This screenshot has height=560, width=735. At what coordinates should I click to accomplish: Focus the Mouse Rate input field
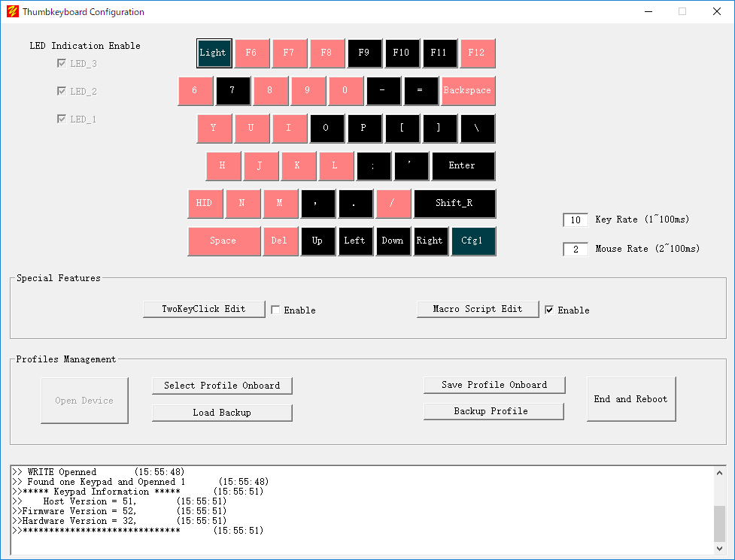(576, 249)
